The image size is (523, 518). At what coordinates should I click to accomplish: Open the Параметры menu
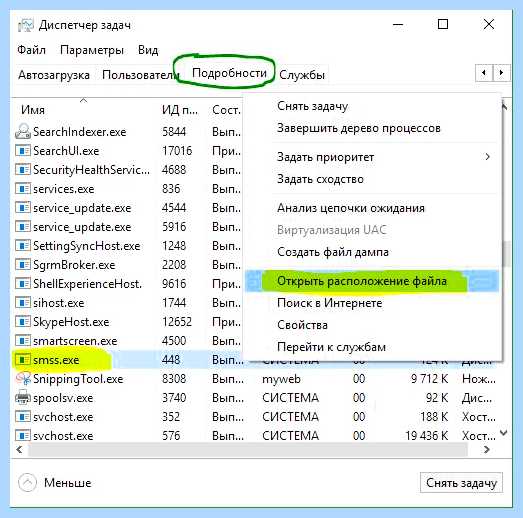pos(92,50)
